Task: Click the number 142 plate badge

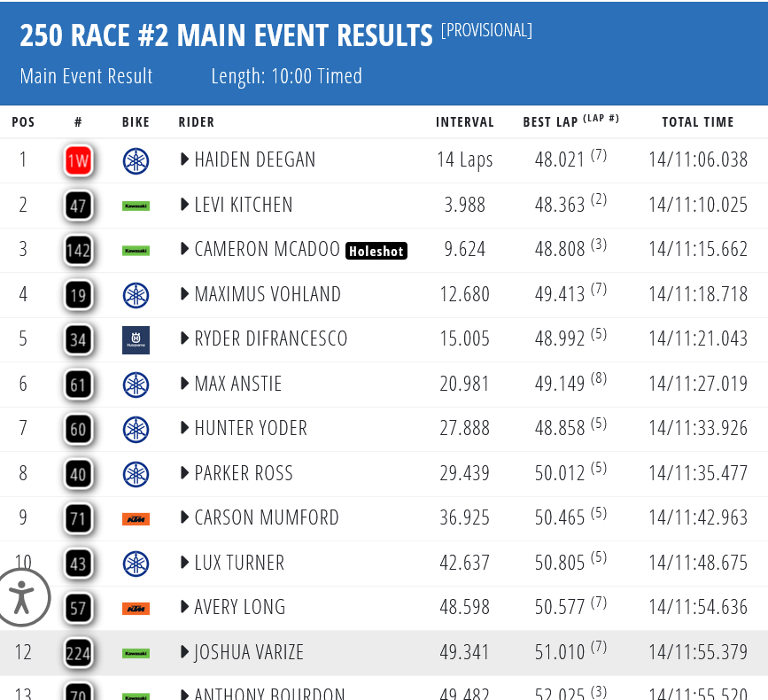Action: 78,250
